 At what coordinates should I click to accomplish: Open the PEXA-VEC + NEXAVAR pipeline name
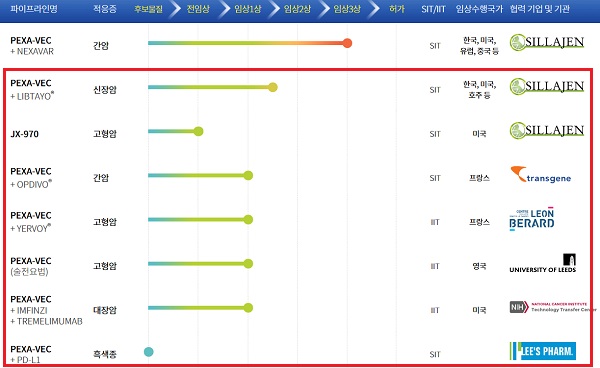pyautogui.click(x=32, y=46)
